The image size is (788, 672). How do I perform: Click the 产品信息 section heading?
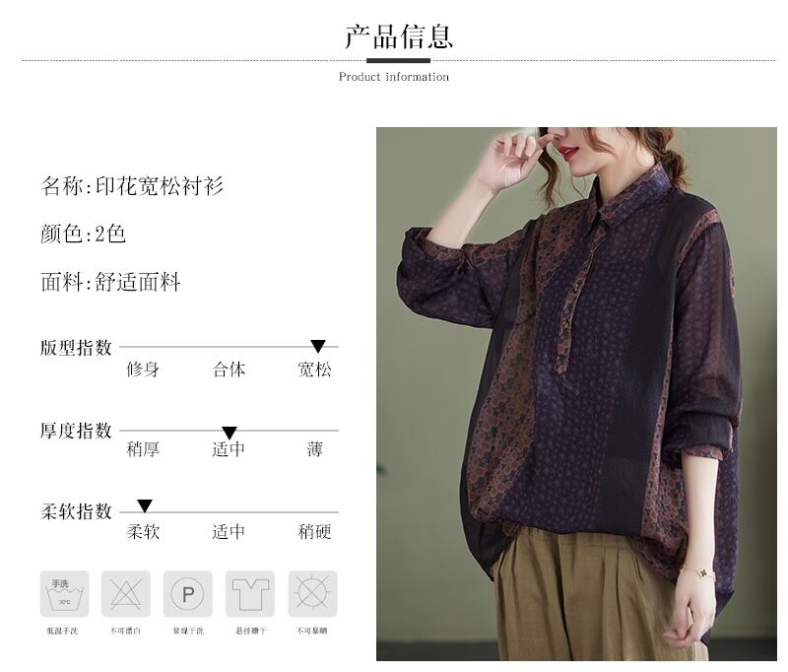pyautogui.click(x=399, y=36)
